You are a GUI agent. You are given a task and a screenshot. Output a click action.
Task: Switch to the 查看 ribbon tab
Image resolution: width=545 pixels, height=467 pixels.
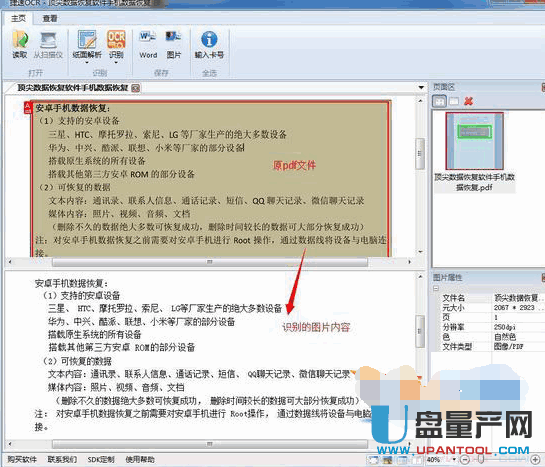[50, 18]
